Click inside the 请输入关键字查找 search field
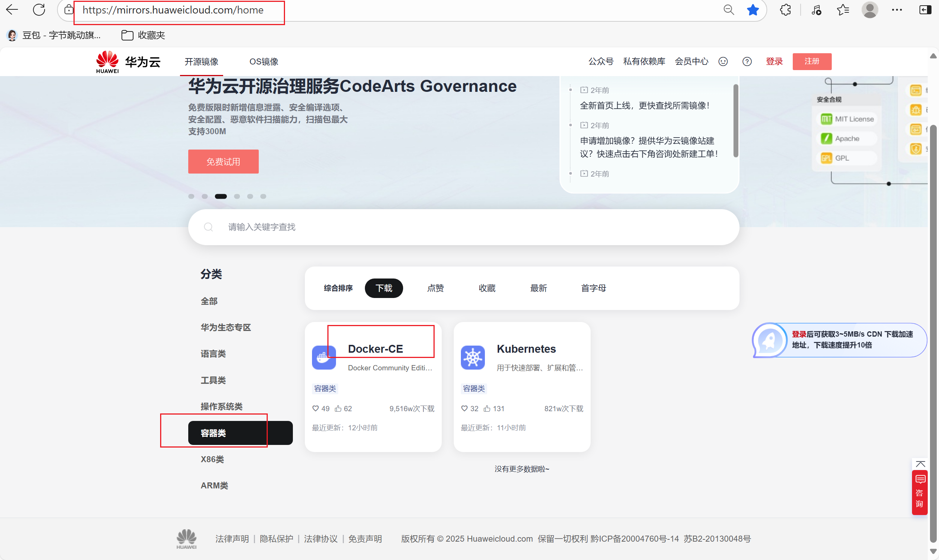 pos(463,227)
